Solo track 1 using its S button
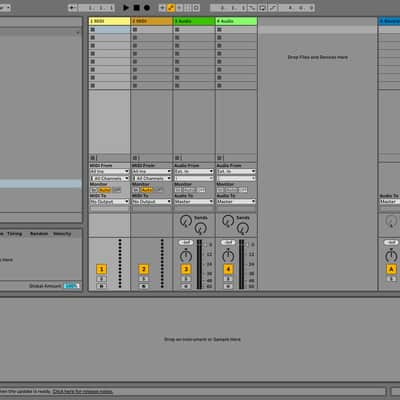400x400 pixels. pos(101,279)
